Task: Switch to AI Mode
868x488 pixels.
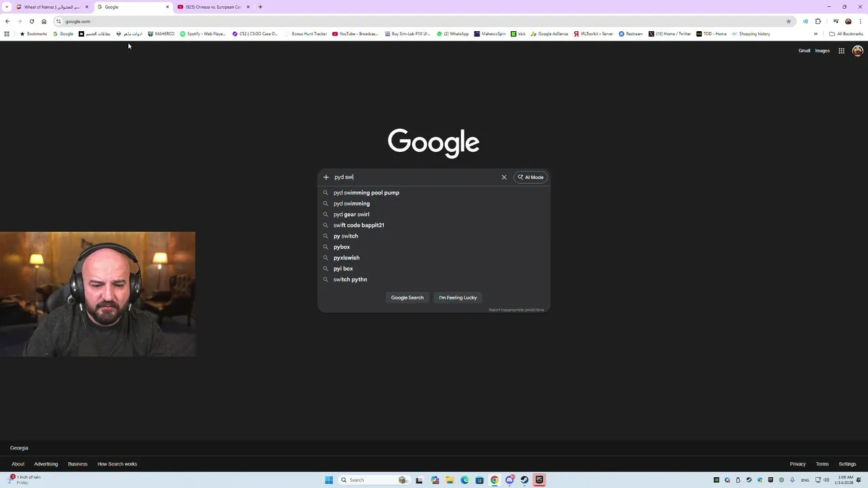Action: click(530, 177)
